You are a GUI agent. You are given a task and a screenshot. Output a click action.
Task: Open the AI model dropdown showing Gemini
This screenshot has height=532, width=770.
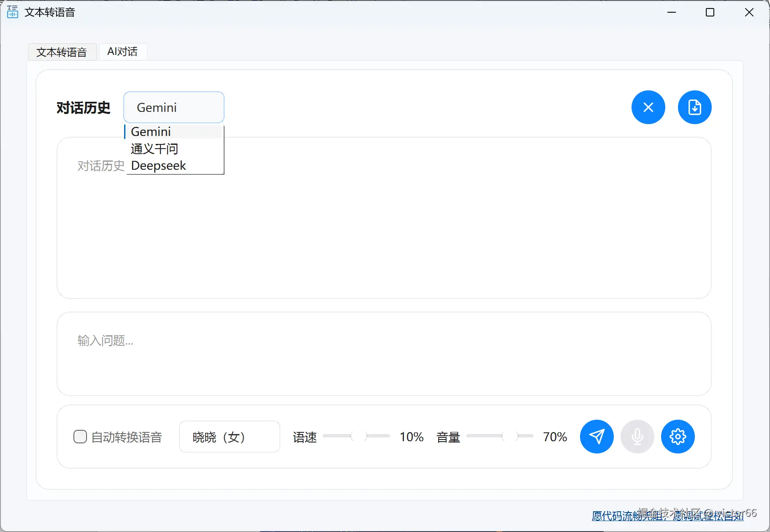pos(174,107)
